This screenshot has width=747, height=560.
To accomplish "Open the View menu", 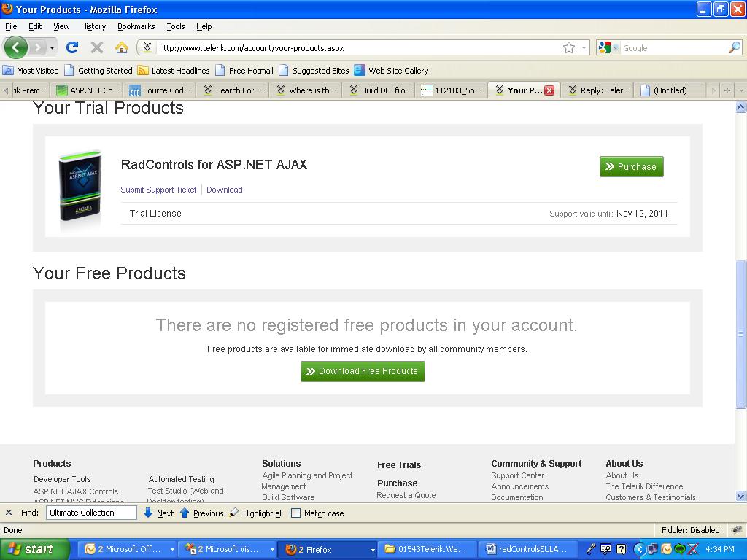I will (x=61, y=26).
